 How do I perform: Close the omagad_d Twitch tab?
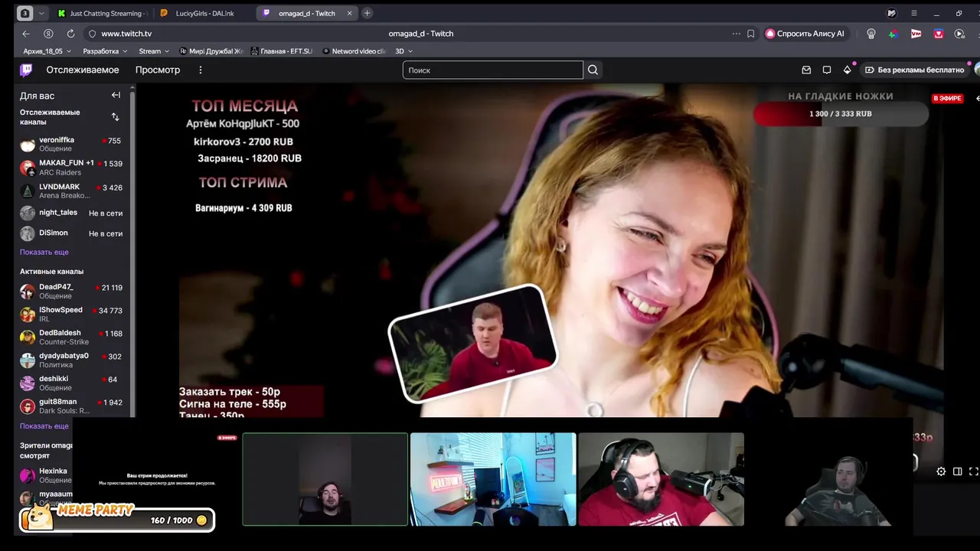[350, 13]
